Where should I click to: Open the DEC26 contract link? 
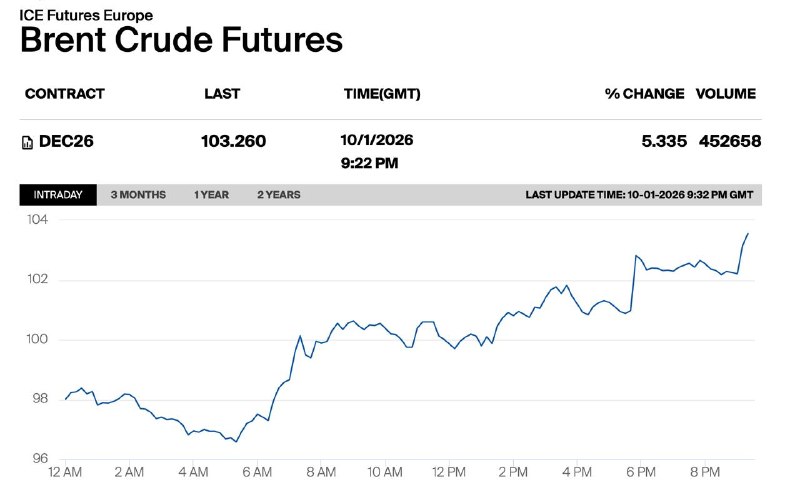66,141
